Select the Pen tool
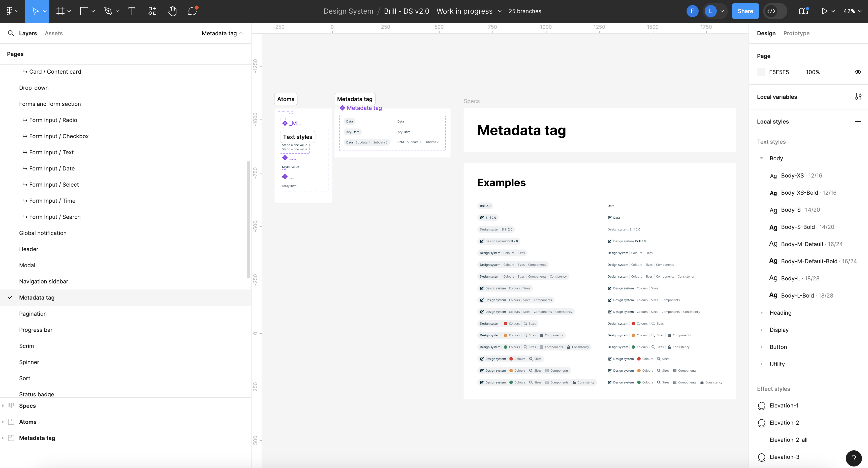Screen dimensions: 868x468 pyautogui.click(x=108, y=11)
